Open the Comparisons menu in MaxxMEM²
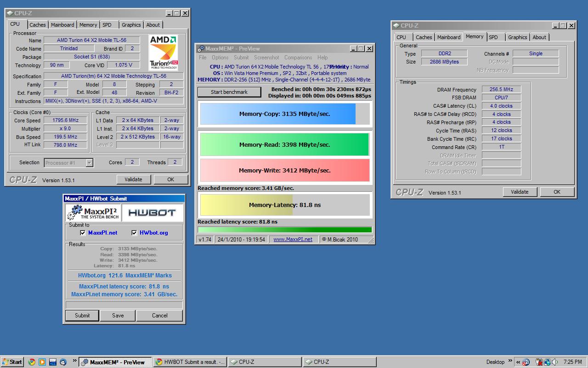 pyautogui.click(x=298, y=57)
